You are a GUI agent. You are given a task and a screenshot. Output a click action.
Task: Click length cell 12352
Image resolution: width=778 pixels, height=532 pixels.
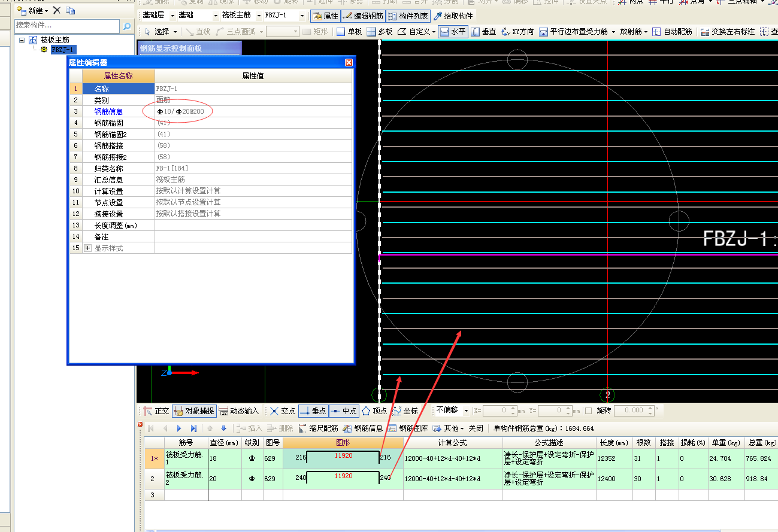click(614, 459)
